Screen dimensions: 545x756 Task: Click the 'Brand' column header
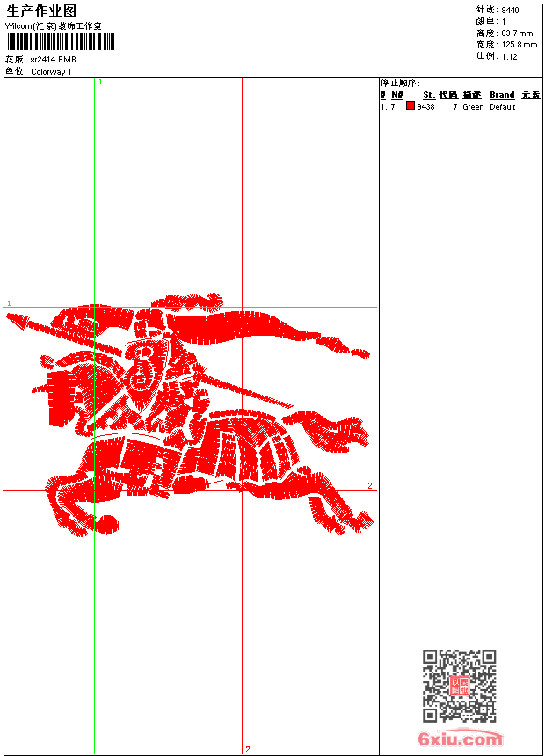pos(502,95)
